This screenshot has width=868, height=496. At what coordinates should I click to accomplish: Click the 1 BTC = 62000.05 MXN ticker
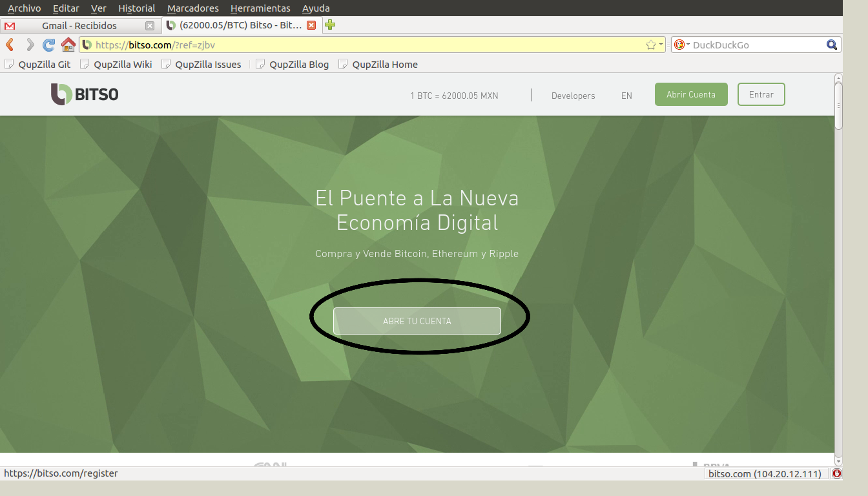click(x=454, y=96)
